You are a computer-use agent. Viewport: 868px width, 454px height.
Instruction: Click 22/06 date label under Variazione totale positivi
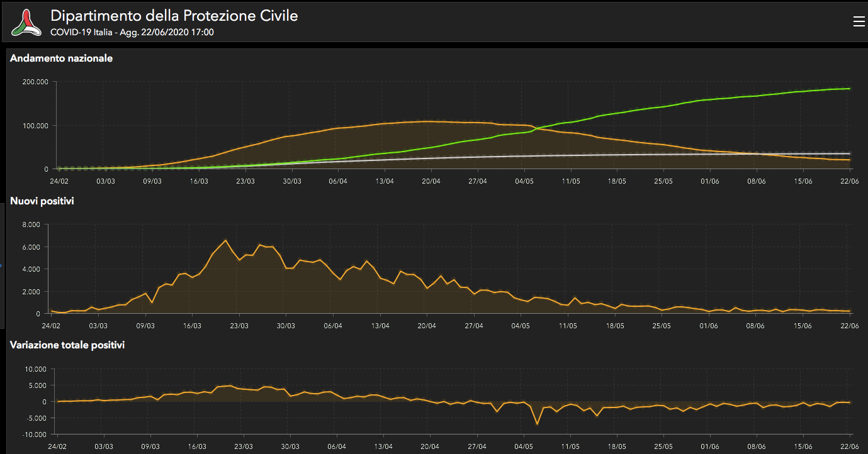pyautogui.click(x=850, y=445)
